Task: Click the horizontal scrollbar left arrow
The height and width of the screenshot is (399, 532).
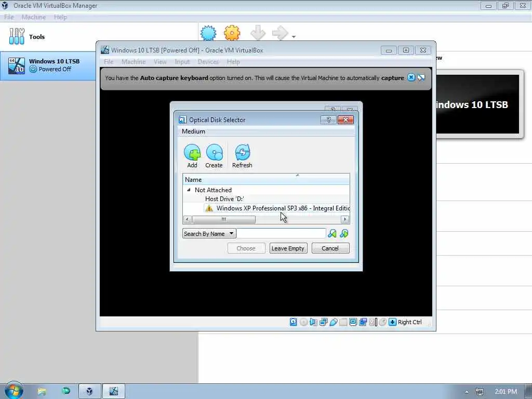Action: [x=187, y=219]
